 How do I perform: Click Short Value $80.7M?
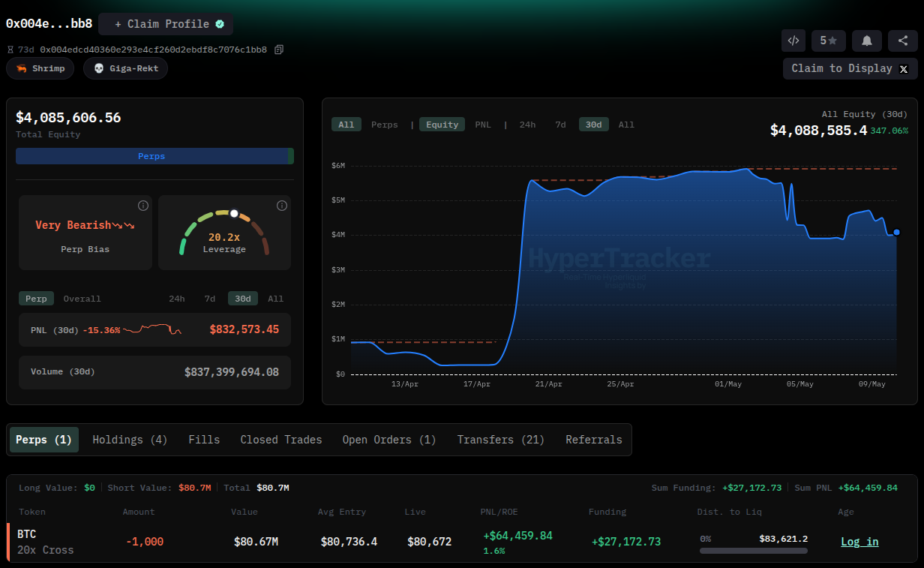pyautogui.click(x=195, y=488)
